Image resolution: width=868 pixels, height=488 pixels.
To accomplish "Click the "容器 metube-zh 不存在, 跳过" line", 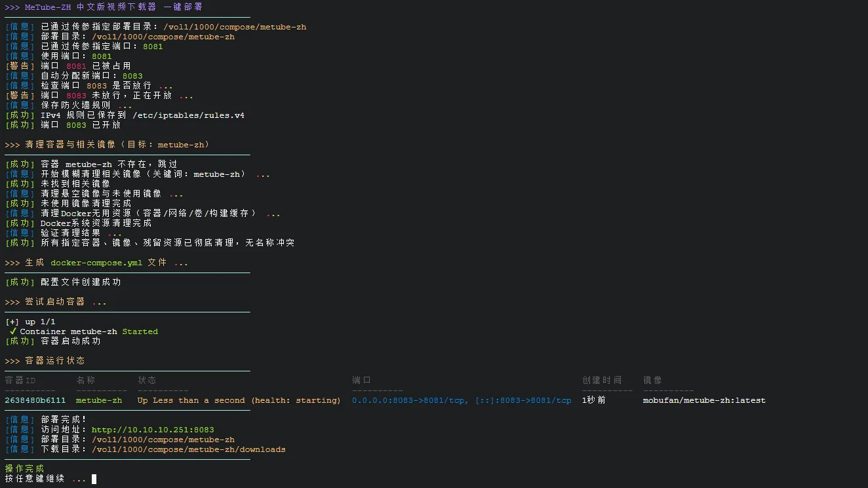I will tap(91, 164).
